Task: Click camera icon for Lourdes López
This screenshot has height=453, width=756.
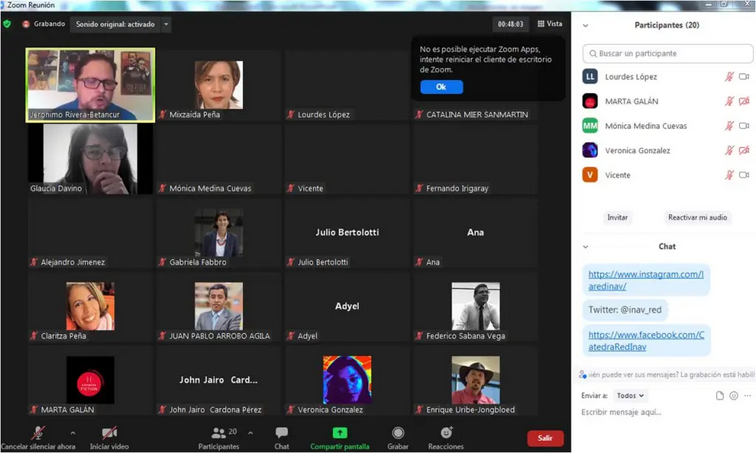Action: [x=744, y=77]
